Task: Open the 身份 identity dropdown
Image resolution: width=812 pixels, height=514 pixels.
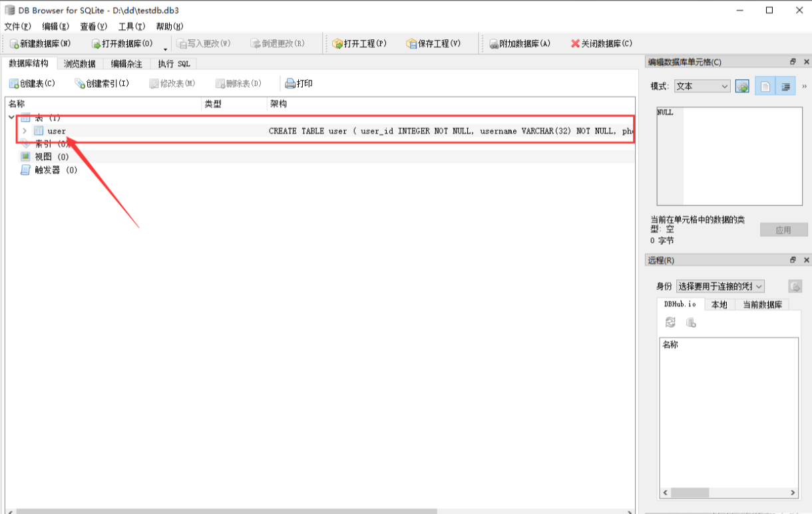Action: click(x=720, y=286)
